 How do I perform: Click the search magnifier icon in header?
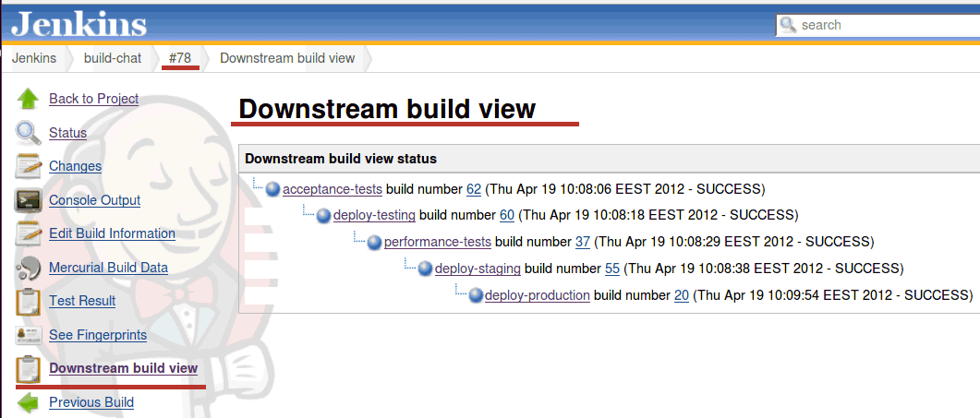[789, 25]
